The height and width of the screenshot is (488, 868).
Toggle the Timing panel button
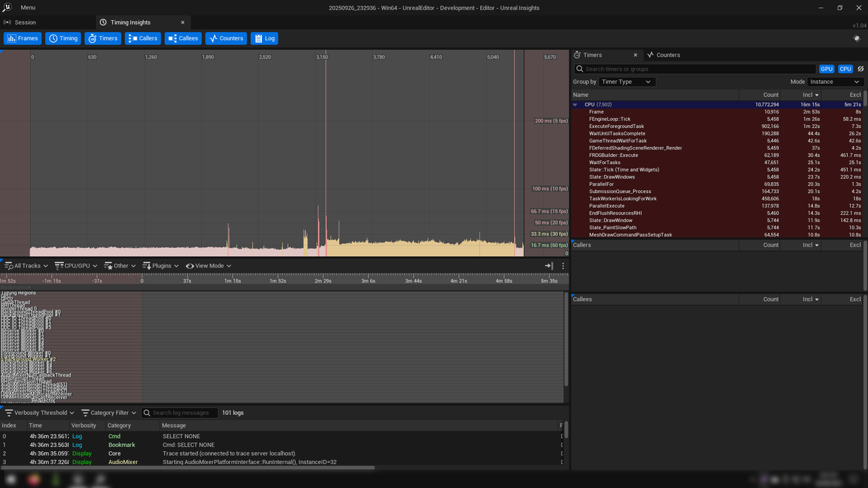point(64,38)
